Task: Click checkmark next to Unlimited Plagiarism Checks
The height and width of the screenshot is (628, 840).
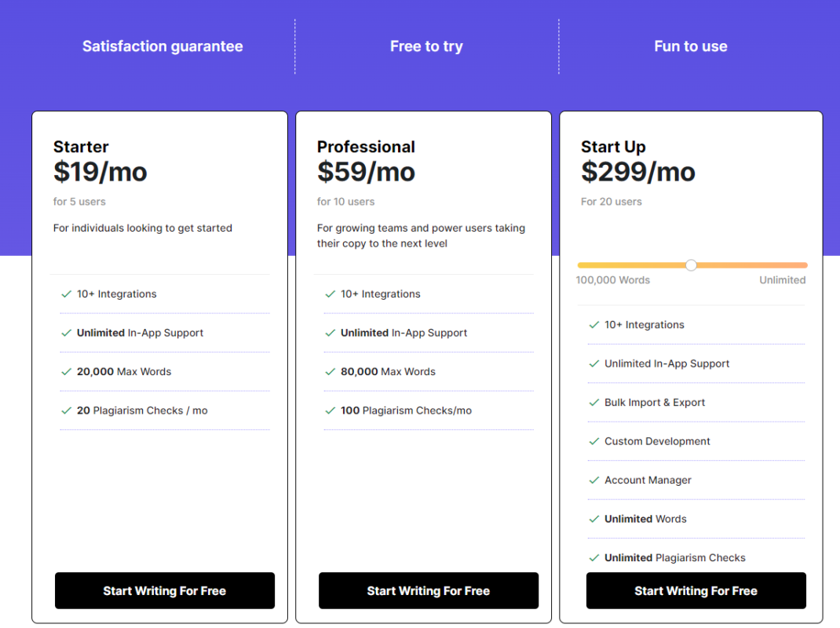Action: (594, 558)
